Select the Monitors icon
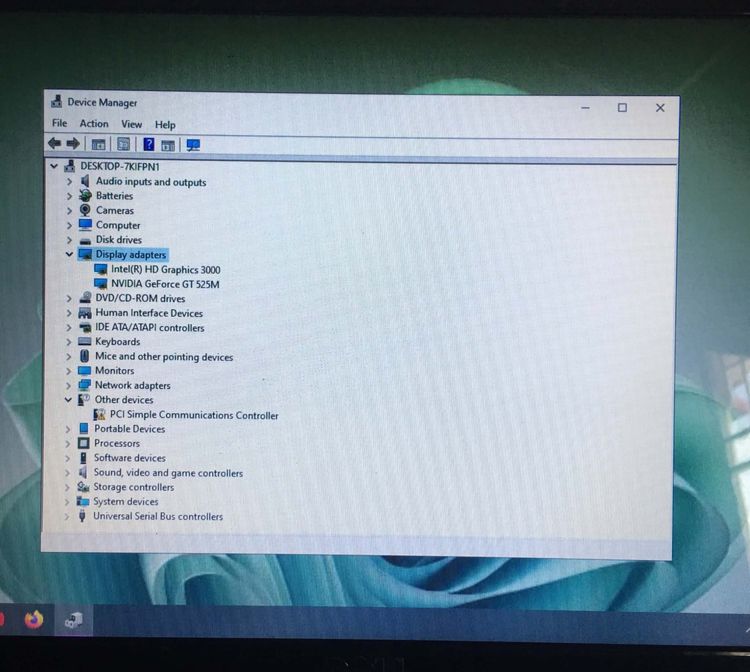This screenshot has width=750, height=672. tap(84, 371)
